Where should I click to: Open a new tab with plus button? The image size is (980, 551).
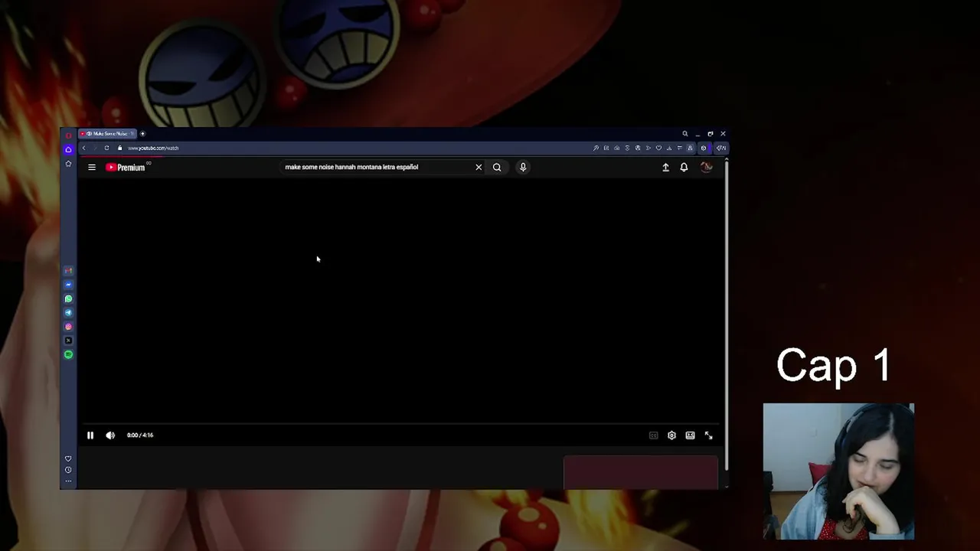click(x=142, y=134)
